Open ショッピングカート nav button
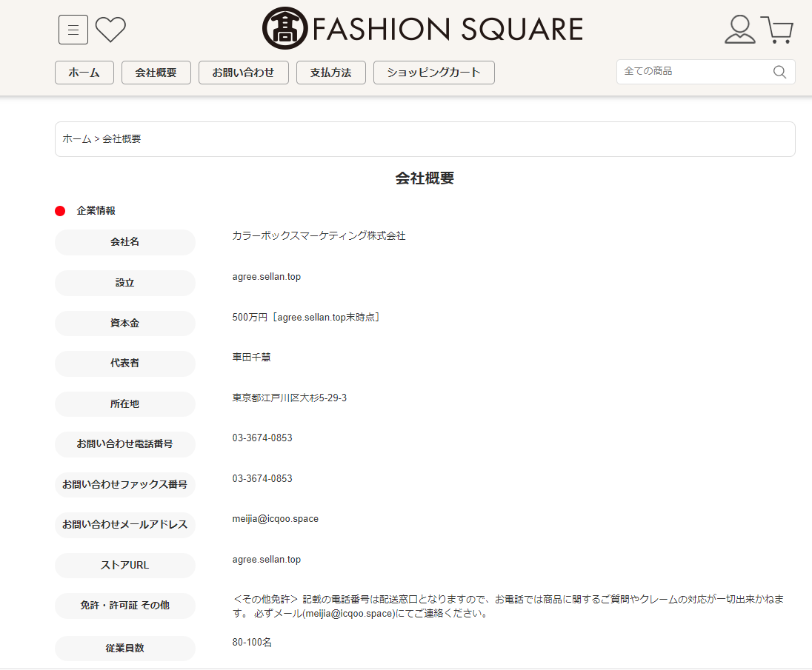The width and height of the screenshot is (812, 670). point(434,73)
